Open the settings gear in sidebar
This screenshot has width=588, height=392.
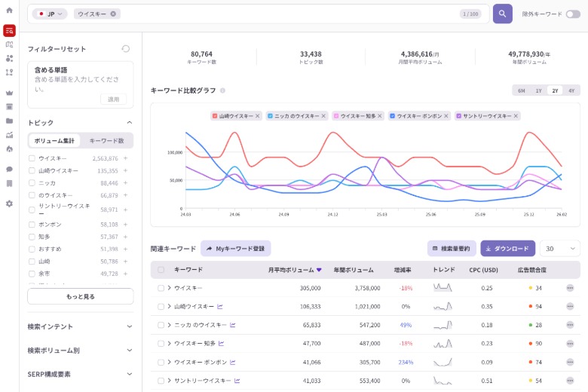[9, 204]
